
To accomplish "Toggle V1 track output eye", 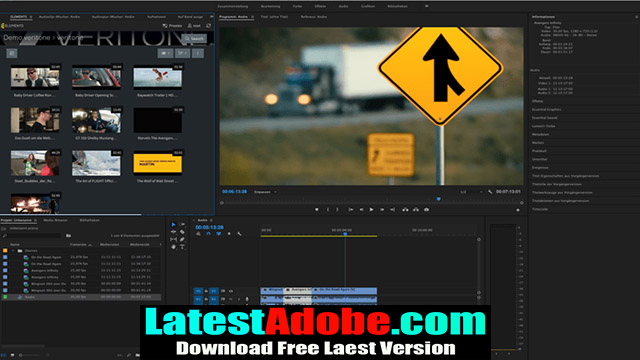I will (231, 291).
